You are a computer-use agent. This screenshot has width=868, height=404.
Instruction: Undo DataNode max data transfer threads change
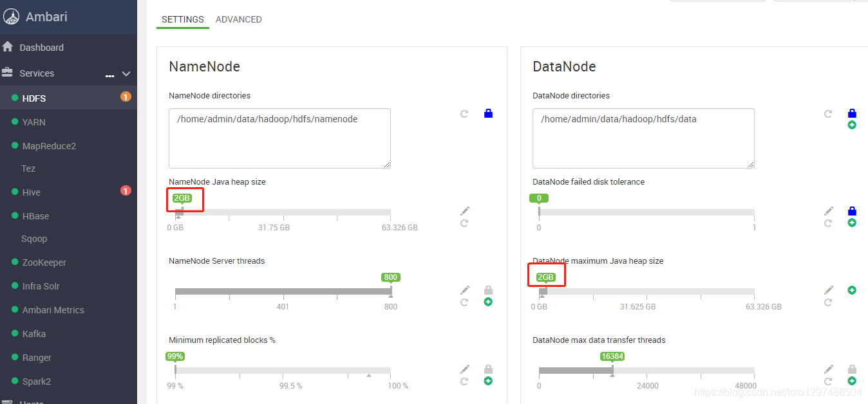tap(828, 381)
